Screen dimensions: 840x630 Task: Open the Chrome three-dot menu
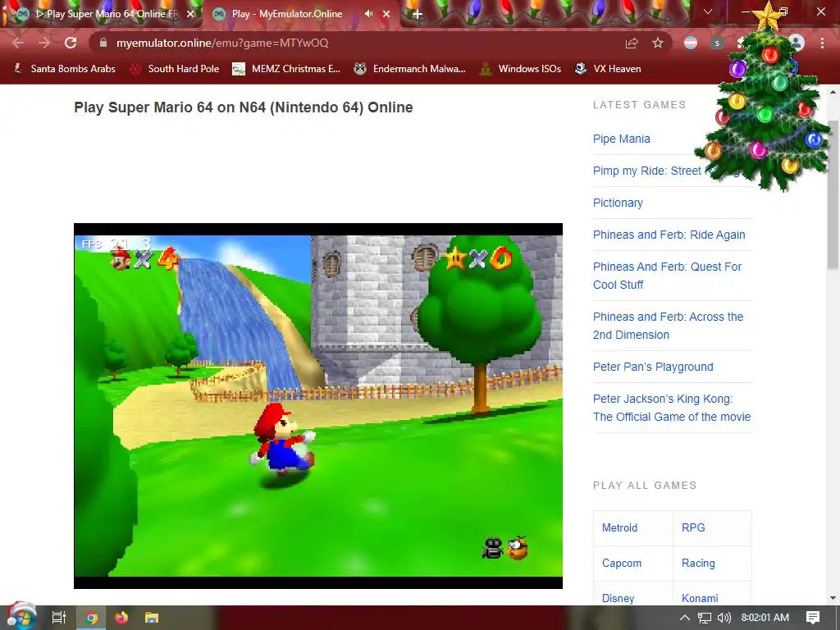[x=822, y=43]
